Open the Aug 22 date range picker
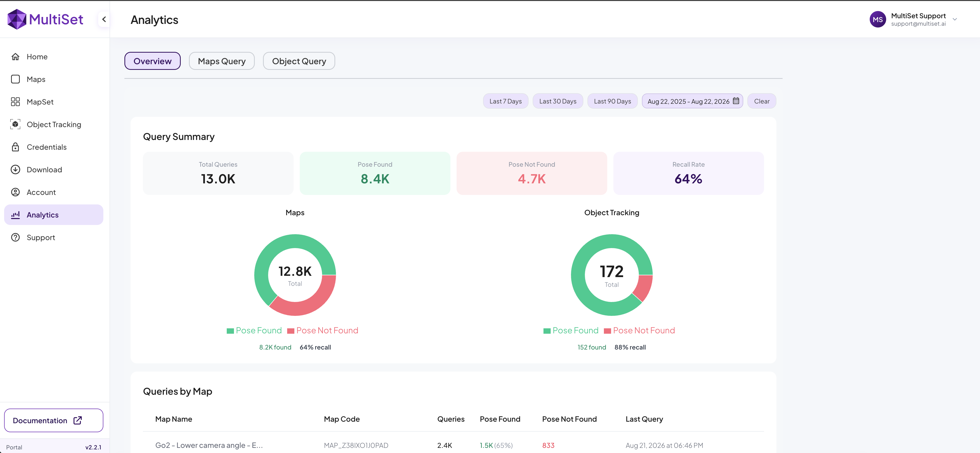The image size is (980, 453). (692, 101)
